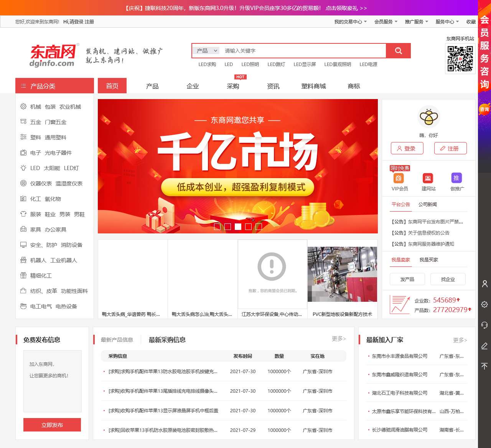Click the keyword search input field
This screenshot has height=448, width=491.
(303, 51)
